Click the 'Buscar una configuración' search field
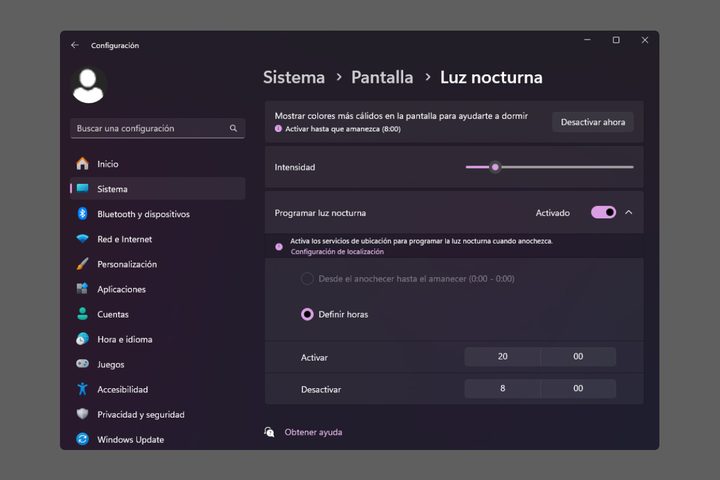Viewport: 720px width, 480px height. (158, 128)
